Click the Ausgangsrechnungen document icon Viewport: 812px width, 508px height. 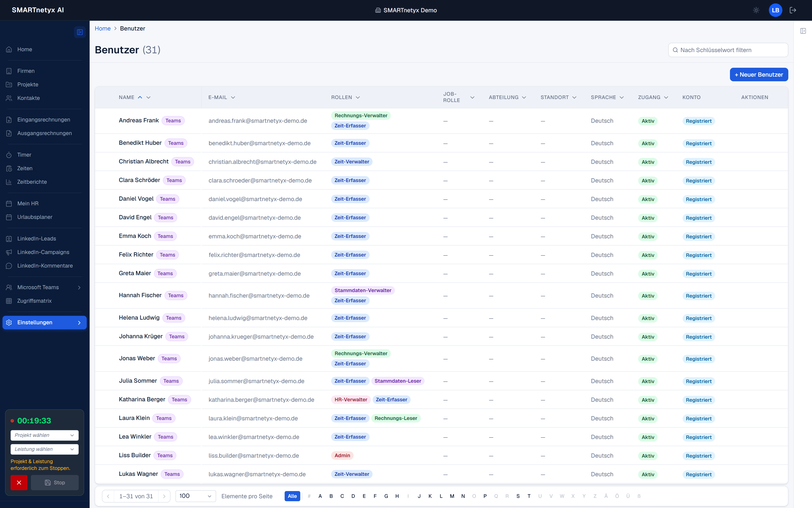tap(9, 133)
